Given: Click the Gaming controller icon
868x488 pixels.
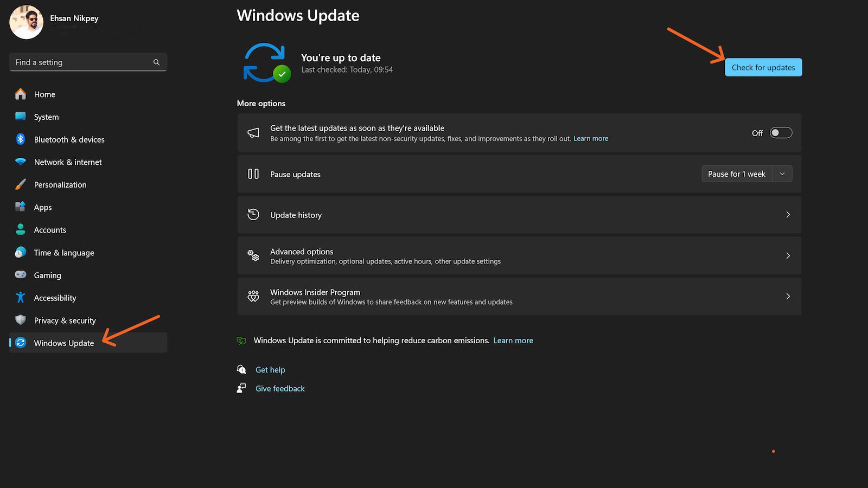Looking at the screenshot, I should [x=21, y=275].
